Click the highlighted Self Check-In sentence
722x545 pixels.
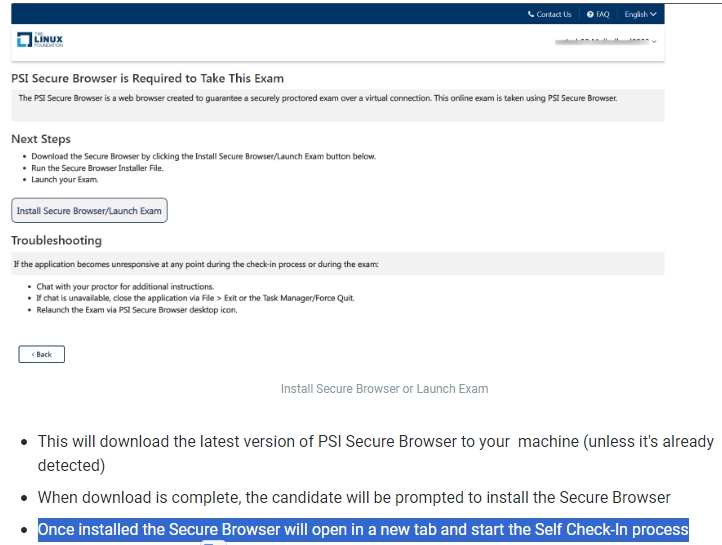click(363, 529)
